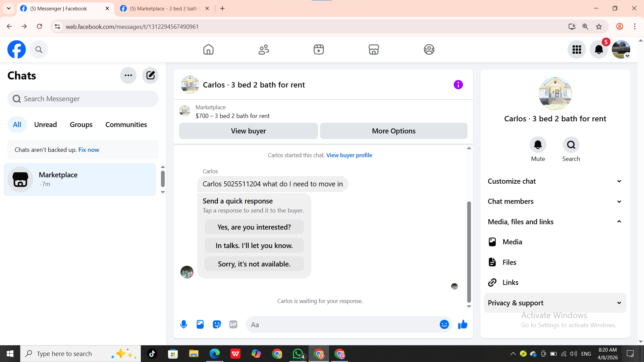Collapse Media, files and links section
Screen dimensions: 644x362
(x=555, y=222)
